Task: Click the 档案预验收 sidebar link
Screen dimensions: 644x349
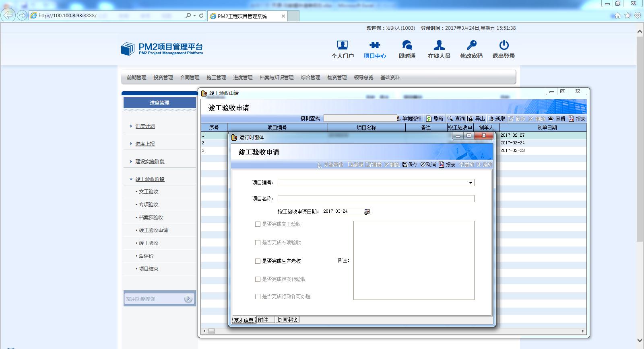Action: [151, 218]
